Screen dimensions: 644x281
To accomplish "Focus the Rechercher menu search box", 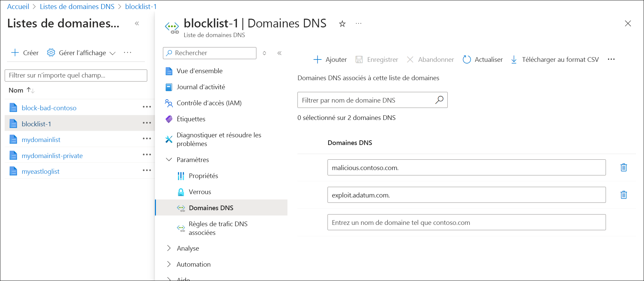I will tap(210, 53).
